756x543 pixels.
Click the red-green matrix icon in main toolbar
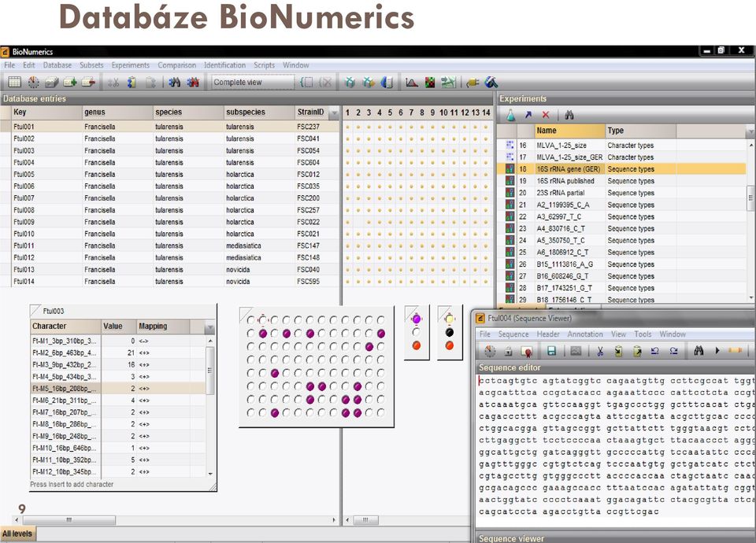point(430,83)
